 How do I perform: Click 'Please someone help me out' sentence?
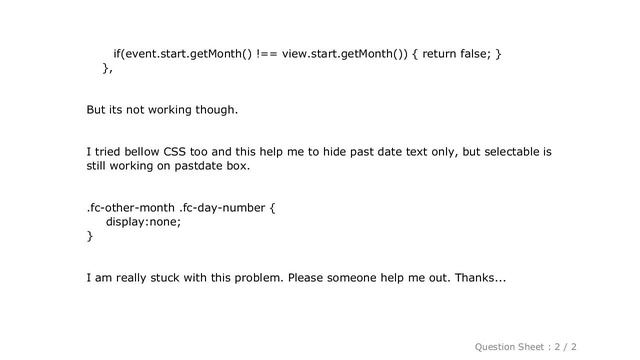[x=367, y=278]
